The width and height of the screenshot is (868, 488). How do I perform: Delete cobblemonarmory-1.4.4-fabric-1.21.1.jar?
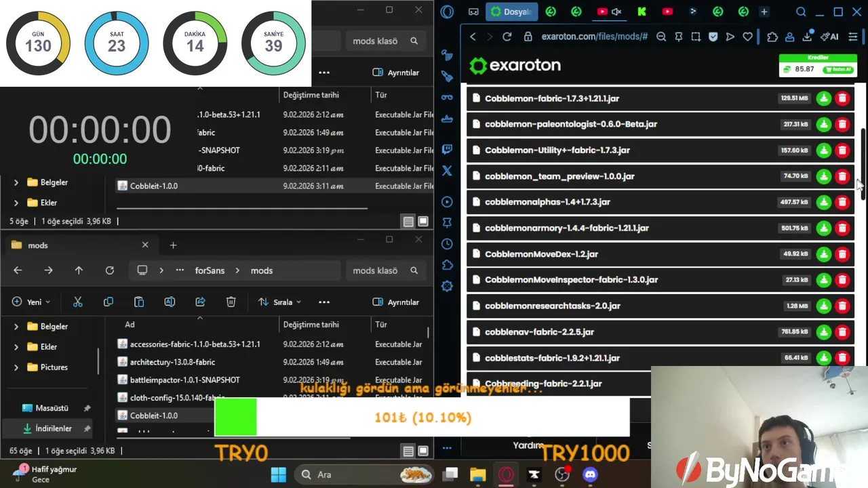(842, 228)
